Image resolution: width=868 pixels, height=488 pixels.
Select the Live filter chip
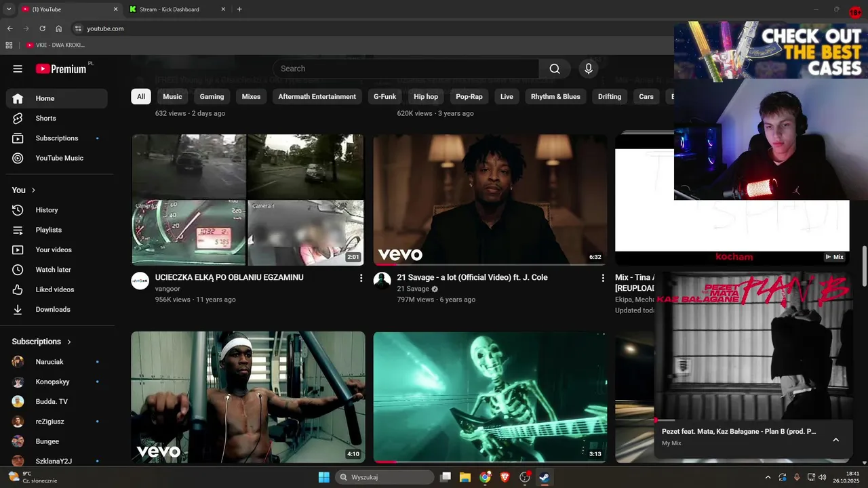507,97
